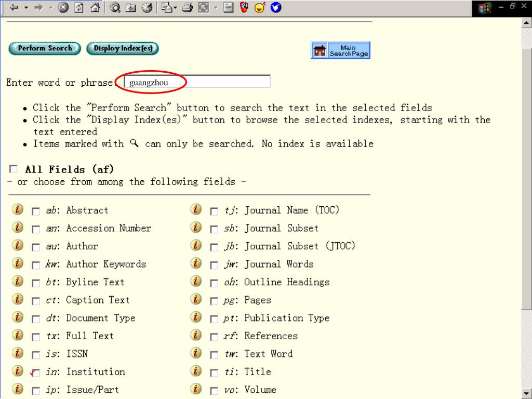Check the au: Author checkbox
The height and width of the screenshot is (399, 532).
(x=36, y=247)
